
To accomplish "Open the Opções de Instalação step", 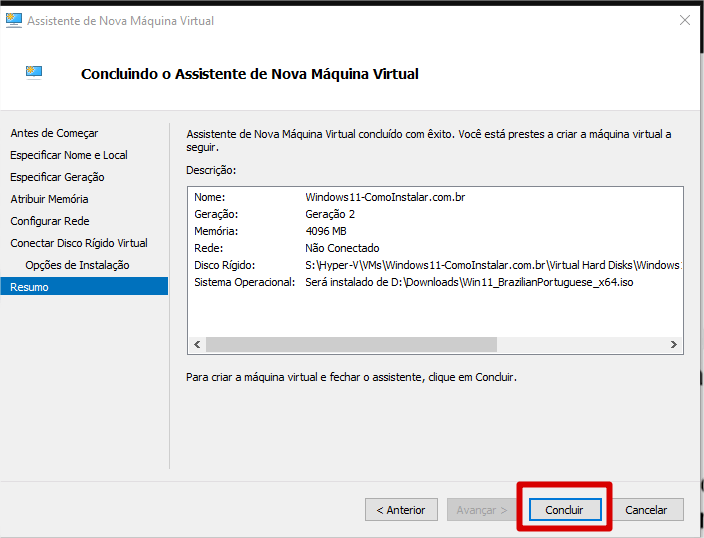I will 77,265.
